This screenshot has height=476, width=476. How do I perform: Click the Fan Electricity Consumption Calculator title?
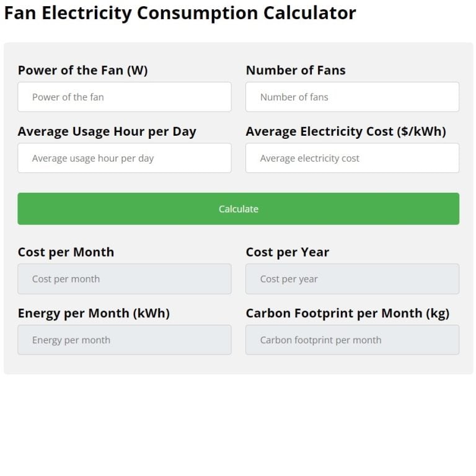coord(180,13)
